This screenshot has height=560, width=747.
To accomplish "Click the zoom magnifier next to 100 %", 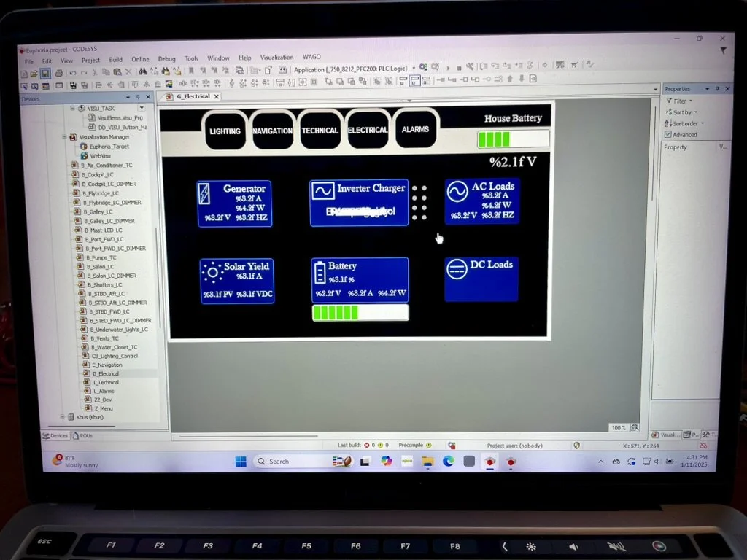I will coord(635,427).
